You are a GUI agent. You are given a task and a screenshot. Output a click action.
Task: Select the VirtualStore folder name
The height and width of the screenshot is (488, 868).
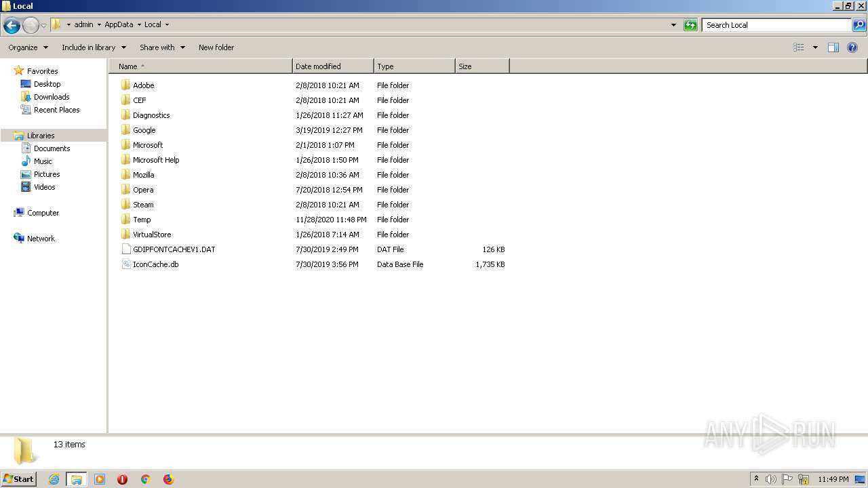(x=152, y=235)
